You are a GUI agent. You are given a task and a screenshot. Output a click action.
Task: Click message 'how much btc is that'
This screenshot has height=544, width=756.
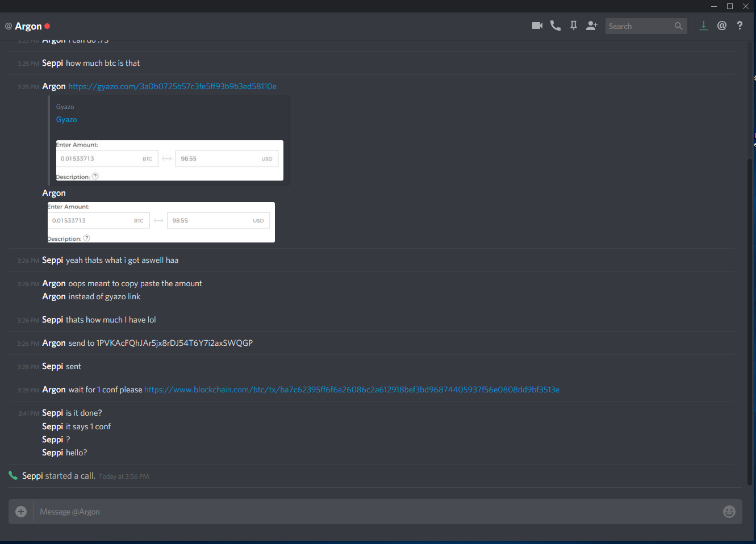(103, 63)
